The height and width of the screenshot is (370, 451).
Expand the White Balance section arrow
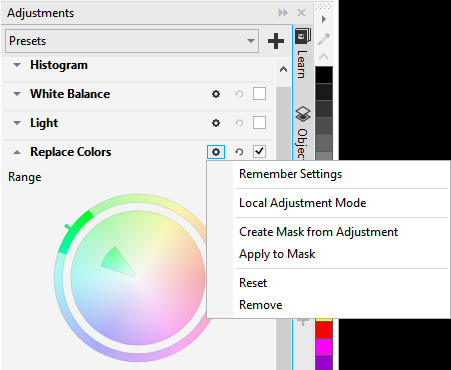(x=17, y=94)
